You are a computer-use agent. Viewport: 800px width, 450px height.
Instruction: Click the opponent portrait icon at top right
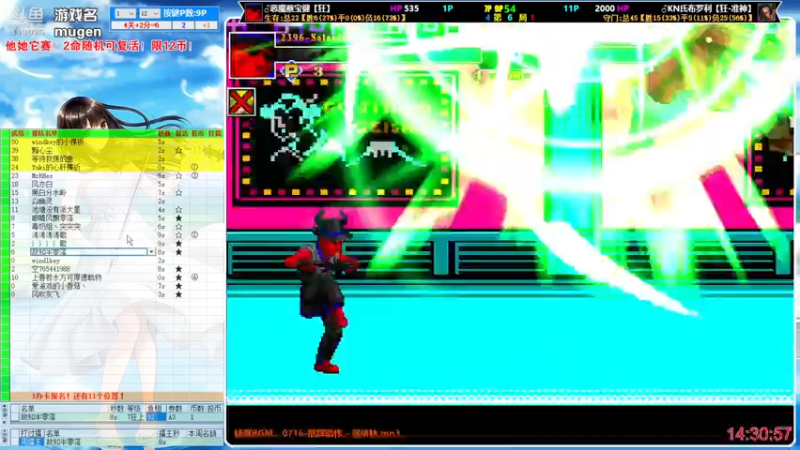click(x=767, y=12)
